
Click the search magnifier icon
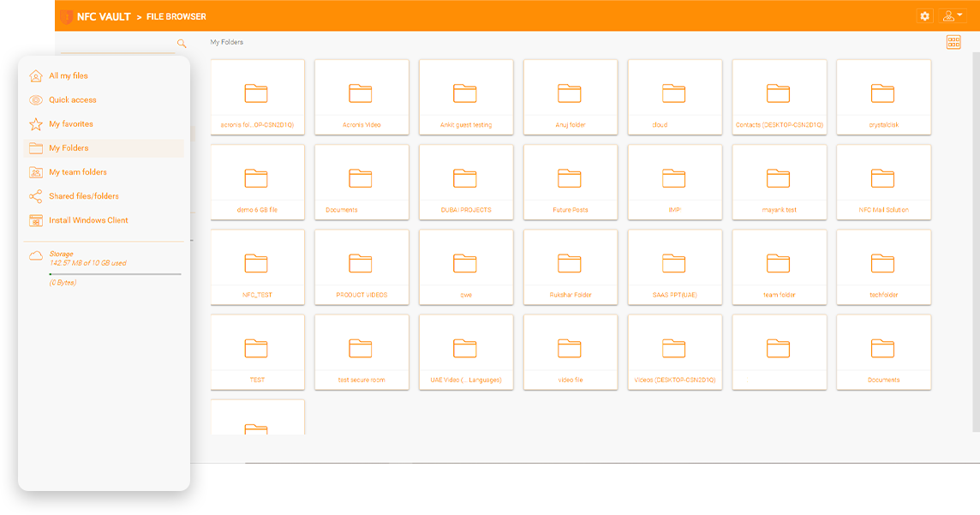tap(181, 43)
